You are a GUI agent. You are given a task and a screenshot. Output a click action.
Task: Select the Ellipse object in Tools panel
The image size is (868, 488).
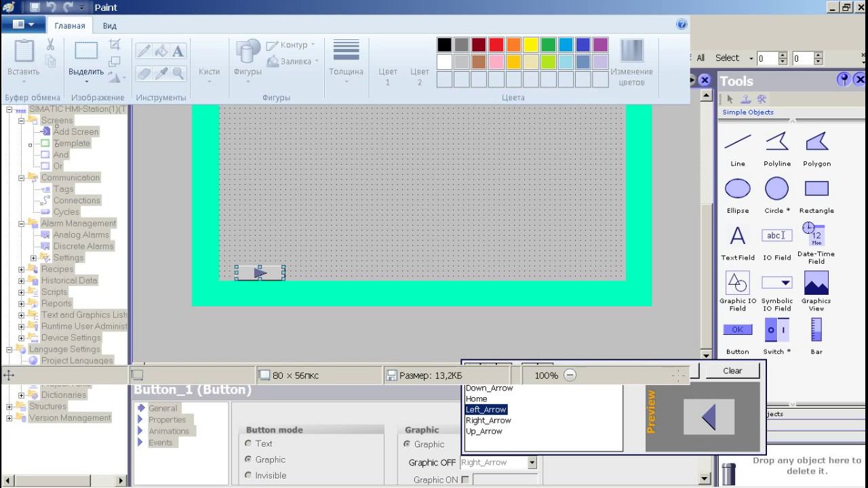[x=738, y=195]
